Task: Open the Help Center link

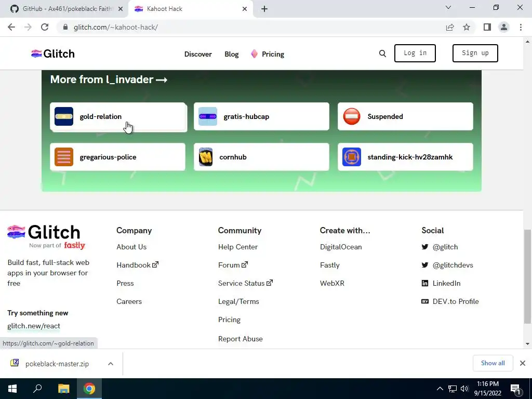Action: point(238,247)
